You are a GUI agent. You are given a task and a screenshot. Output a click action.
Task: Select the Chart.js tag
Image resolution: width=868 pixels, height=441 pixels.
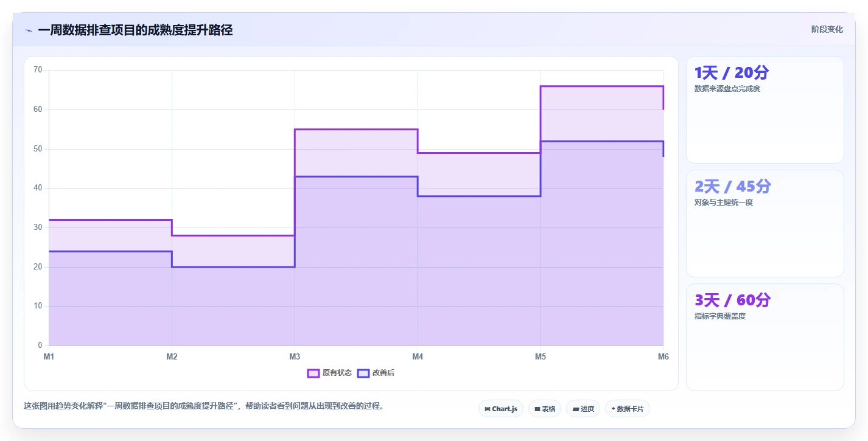coord(501,409)
